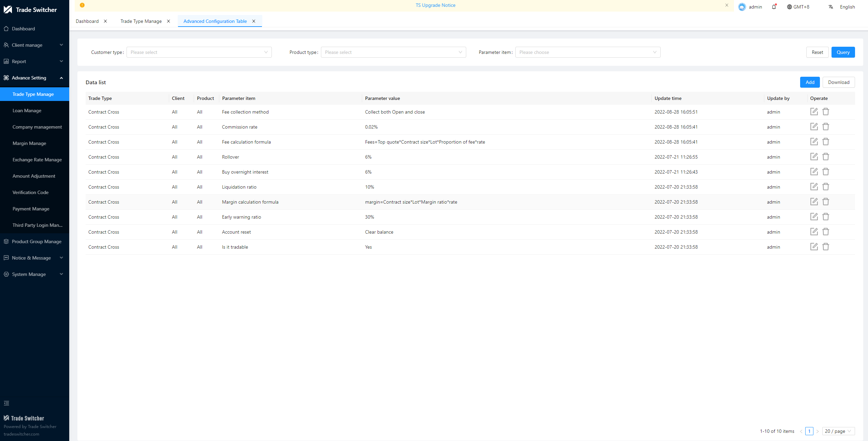The image size is (868, 441).
Task: Click the Add button
Action: 810,82
